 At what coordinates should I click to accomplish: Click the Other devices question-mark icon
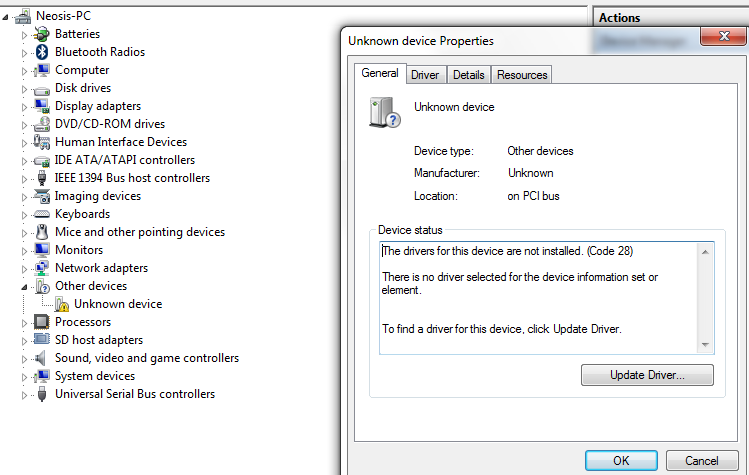[x=42, y=286]
